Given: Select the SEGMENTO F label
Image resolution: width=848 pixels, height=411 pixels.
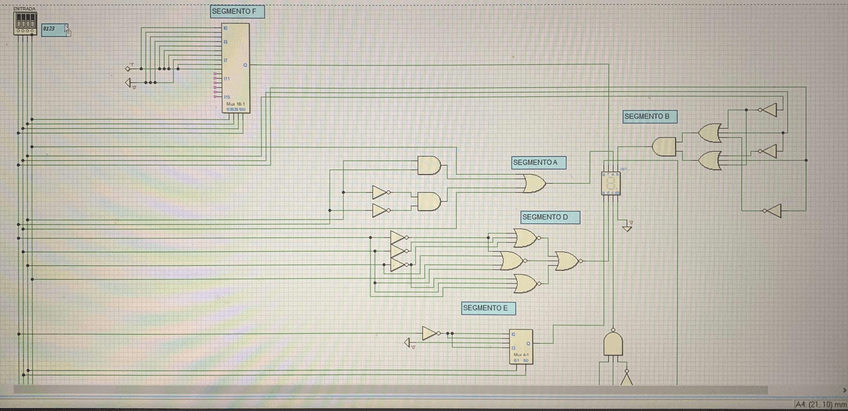Looking at the screenshot, I should 239,10.
